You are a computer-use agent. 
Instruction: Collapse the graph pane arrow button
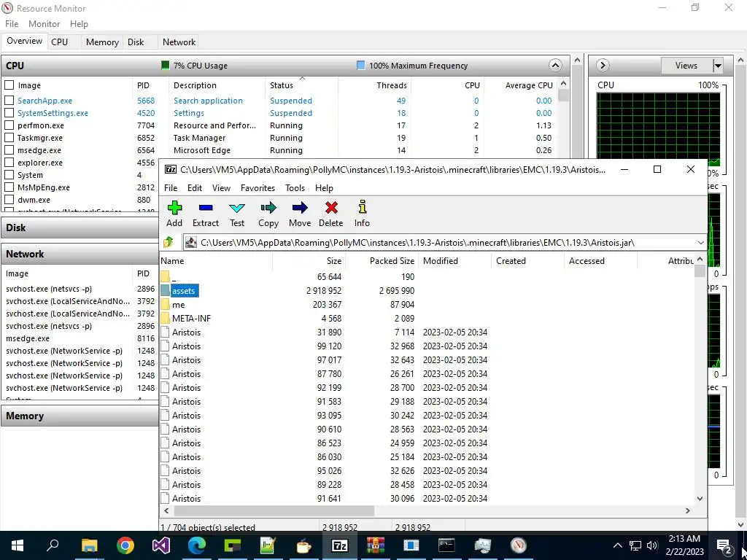(x=603, y=65)
